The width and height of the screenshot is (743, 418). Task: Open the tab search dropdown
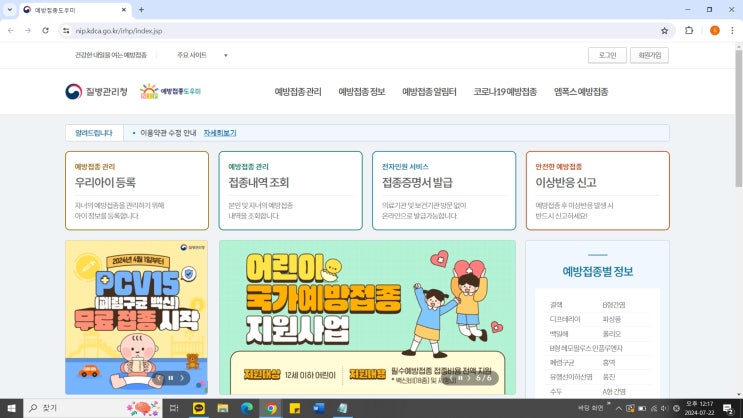click(x=9, y=9)
